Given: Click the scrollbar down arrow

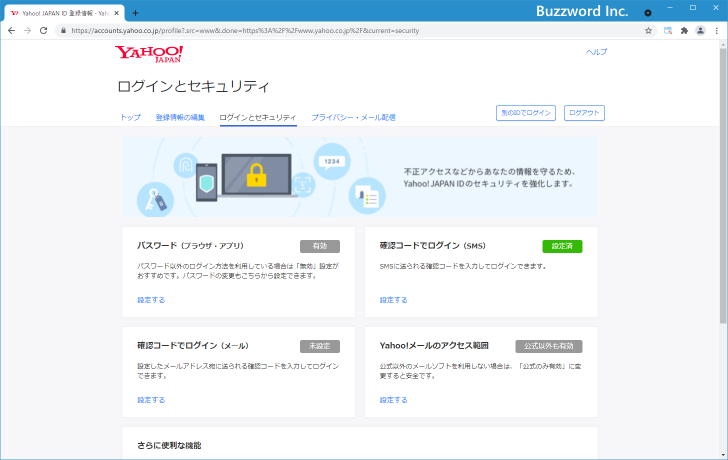Looking at the screenshot, I should 723,455.
